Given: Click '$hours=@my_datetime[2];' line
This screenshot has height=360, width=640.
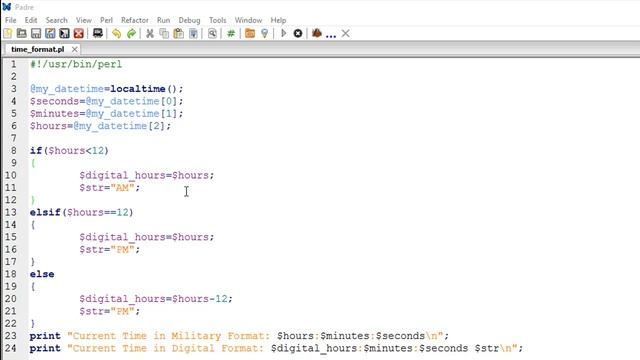Looking at the screenshot, I should tap(100, 126).
